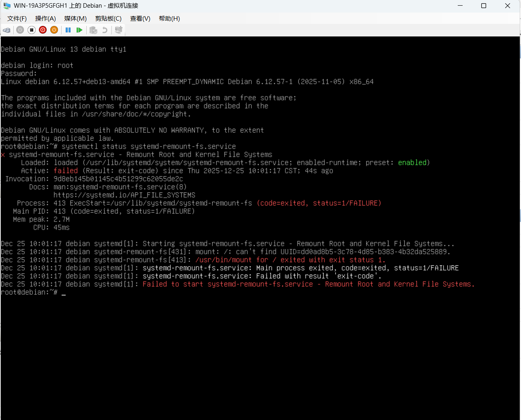
Task: Minimize the VM connection window
Action: click(460, 6)
